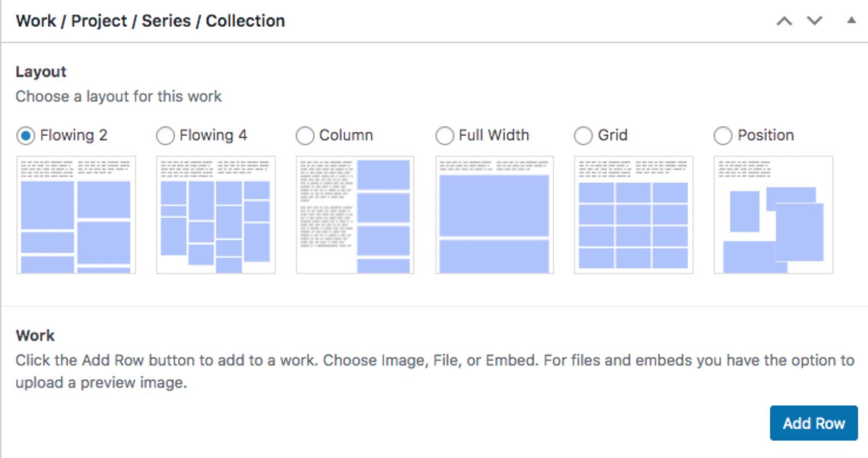Image resolution: width=868 pixels, height=458 pixels.
Task: Click the Full Width label text
Action: 493,136
